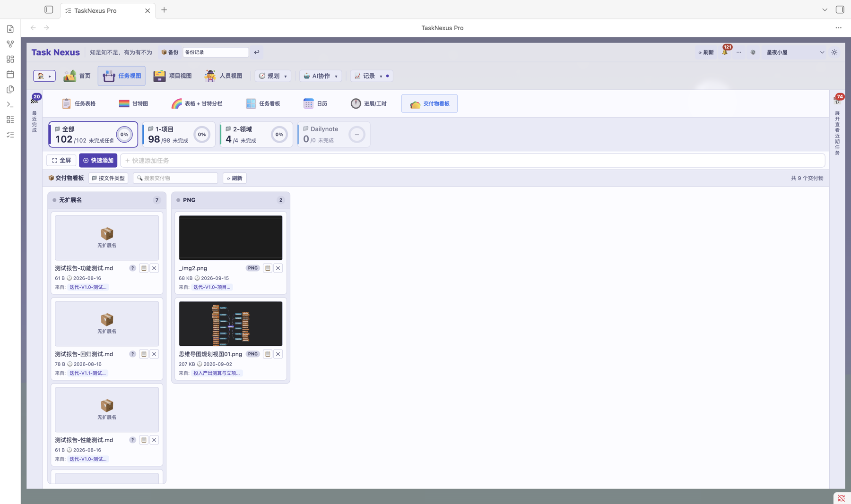Open the graph view icon in left sidebar
851x504 pixels.
pyautogui.click(x=10, y=44)
